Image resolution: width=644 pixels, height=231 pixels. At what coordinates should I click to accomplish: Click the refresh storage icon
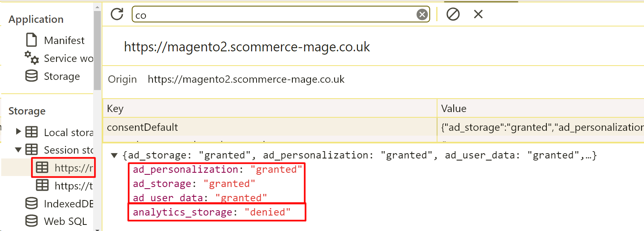(117, 14)
